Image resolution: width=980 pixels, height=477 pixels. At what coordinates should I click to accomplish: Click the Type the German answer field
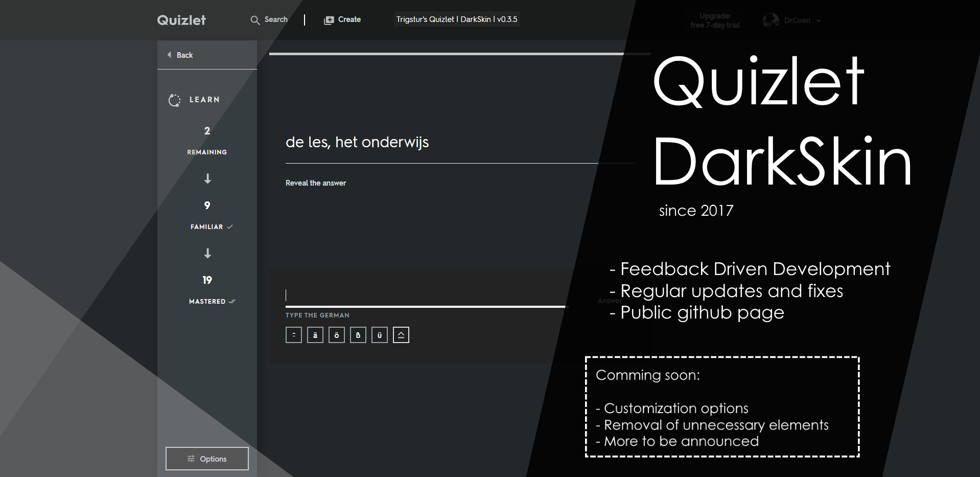click(424, 296)
